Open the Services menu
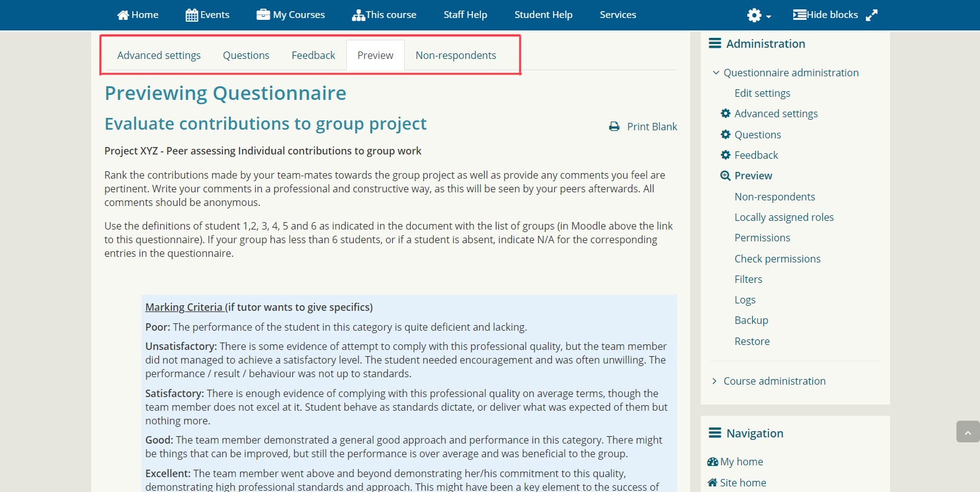 click(x=618, y=15)
